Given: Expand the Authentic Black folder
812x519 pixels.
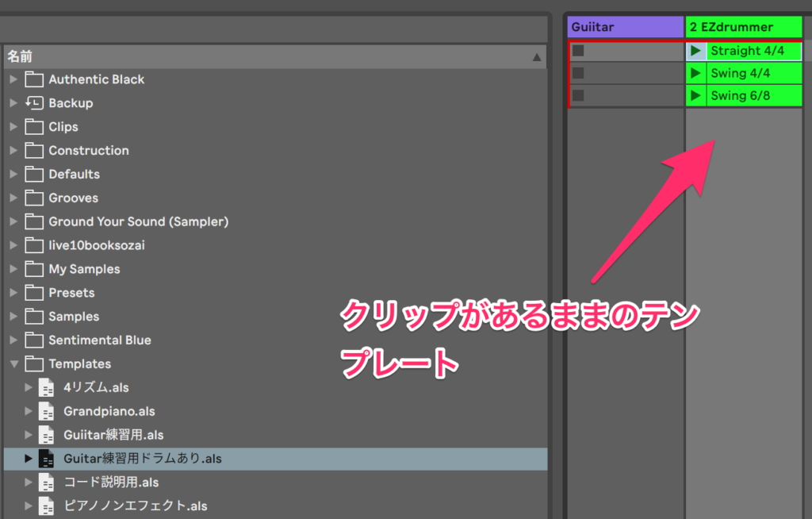Looking at the screenshot, I should 13,79.
